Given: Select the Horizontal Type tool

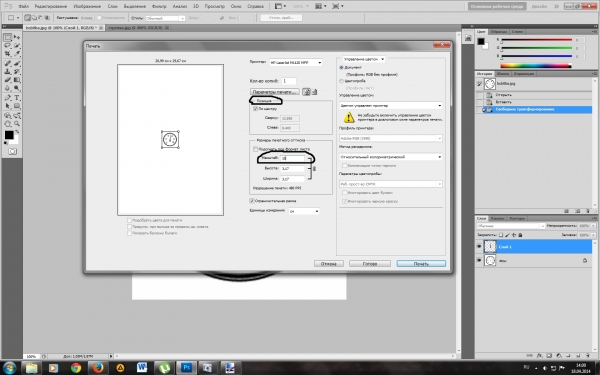Looking at the screenshot, I should 17,98.
